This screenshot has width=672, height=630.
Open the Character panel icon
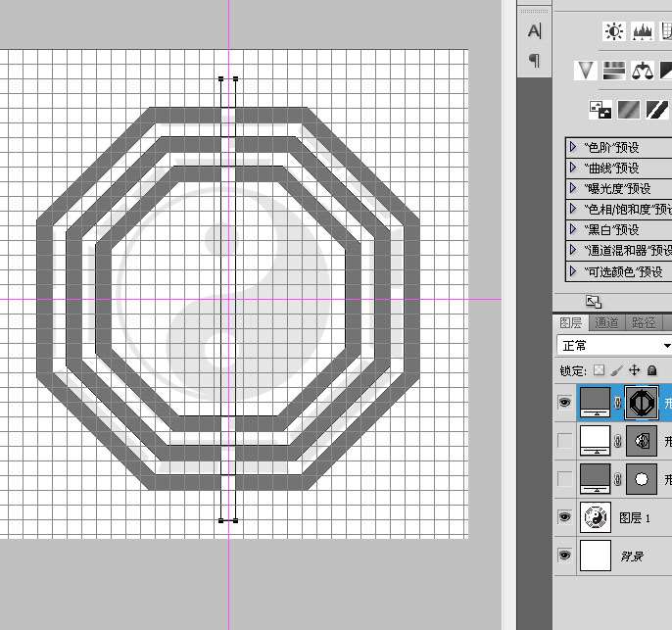tap(534, 30)
